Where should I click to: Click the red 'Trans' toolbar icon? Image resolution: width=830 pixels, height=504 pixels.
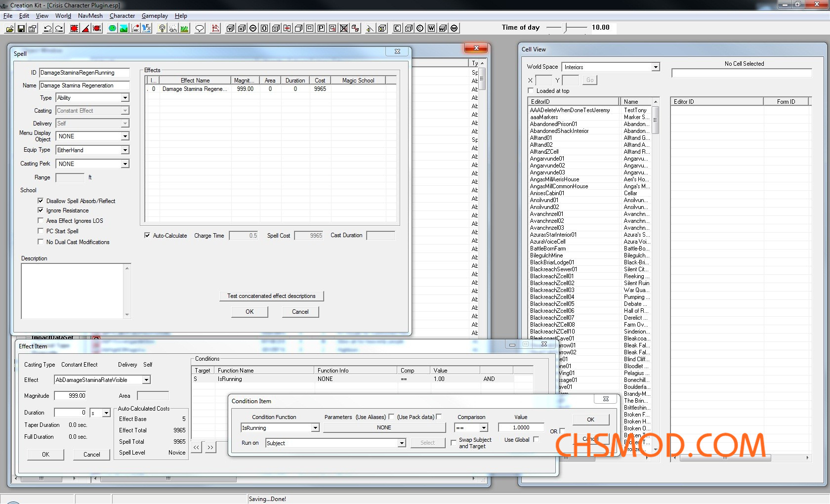tap(97, 28)
